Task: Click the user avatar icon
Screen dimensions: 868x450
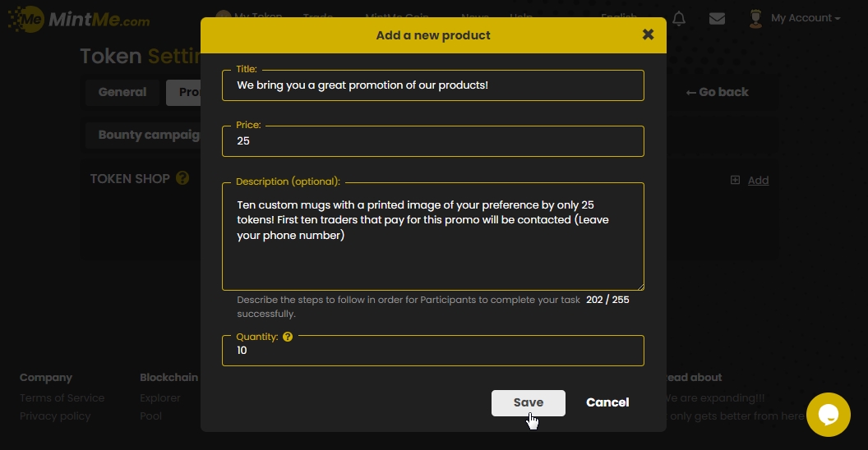Action: (756, 18)
